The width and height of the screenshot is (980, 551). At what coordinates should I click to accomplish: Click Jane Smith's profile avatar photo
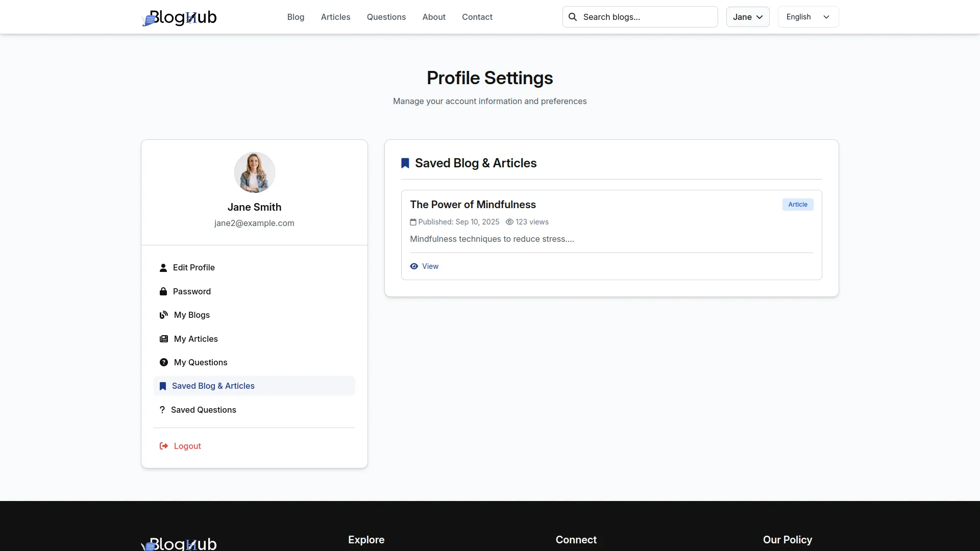point(254,172)
